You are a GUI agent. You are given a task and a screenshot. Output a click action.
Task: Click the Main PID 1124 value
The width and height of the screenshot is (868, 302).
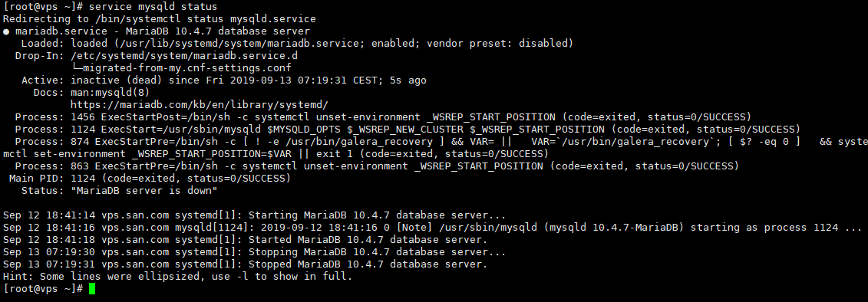82,178
